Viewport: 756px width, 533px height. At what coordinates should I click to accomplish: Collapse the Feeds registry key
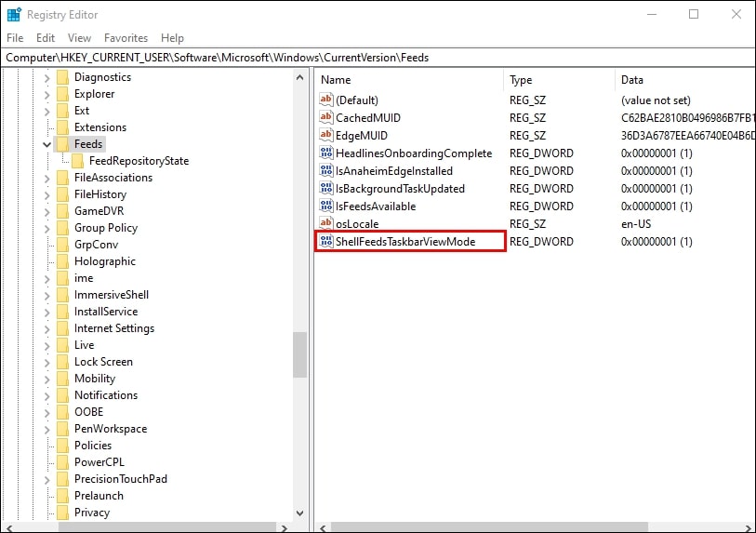coord(46,144)
